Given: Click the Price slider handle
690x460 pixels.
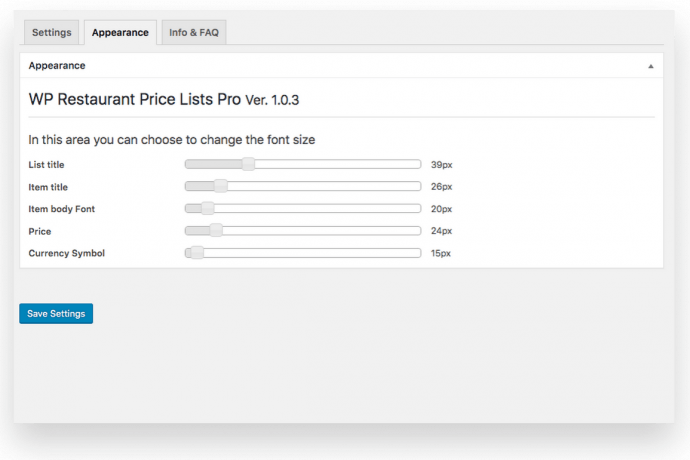Looking at the screenshot, I should point(216,231).
